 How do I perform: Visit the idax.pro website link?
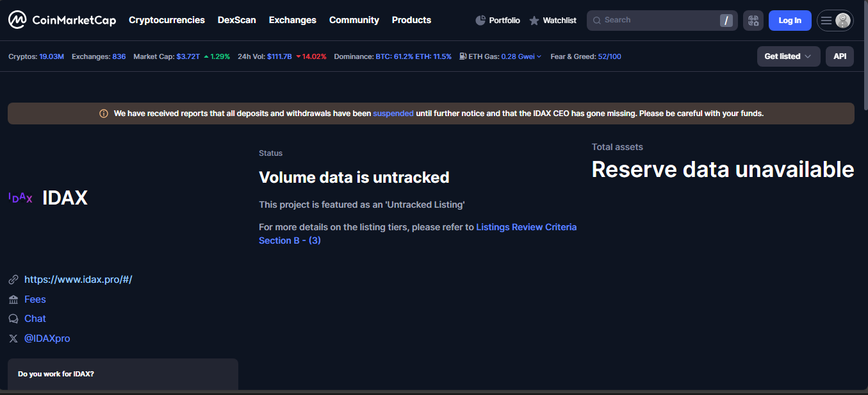[78, 280]
